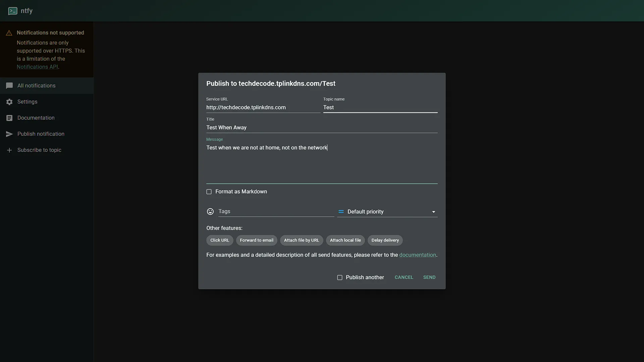This screenshot has height=362, width=644.
Task: Go to Settings in sidebar
Action: [47, 102]
